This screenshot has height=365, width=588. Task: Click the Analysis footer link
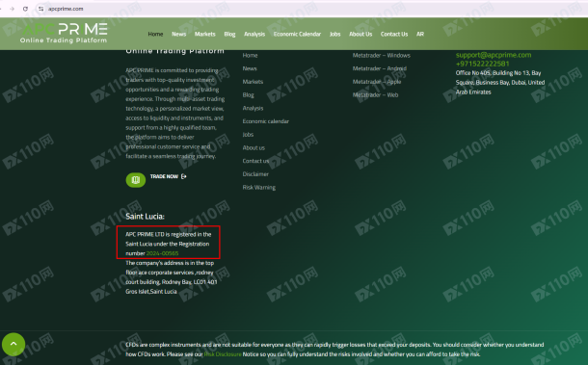253,108
